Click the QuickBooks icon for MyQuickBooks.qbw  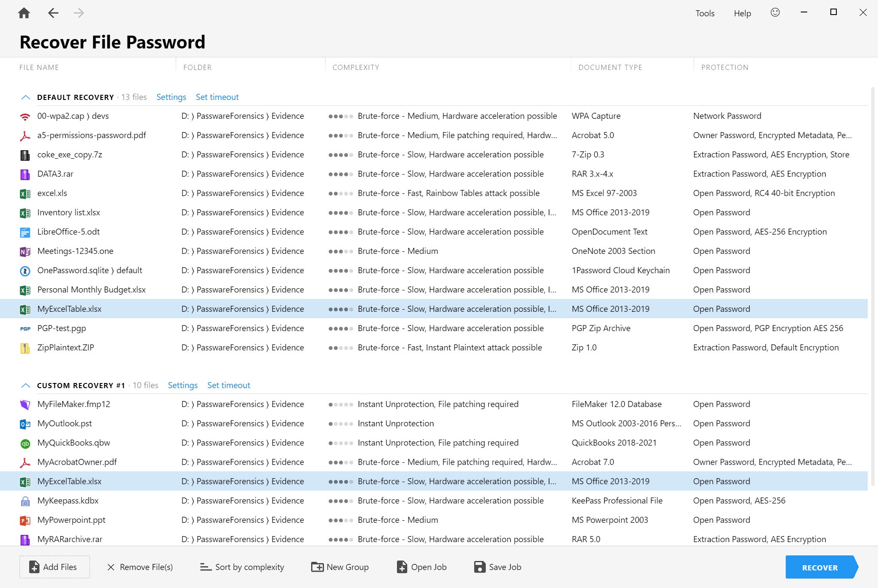[x=25, y=443]
